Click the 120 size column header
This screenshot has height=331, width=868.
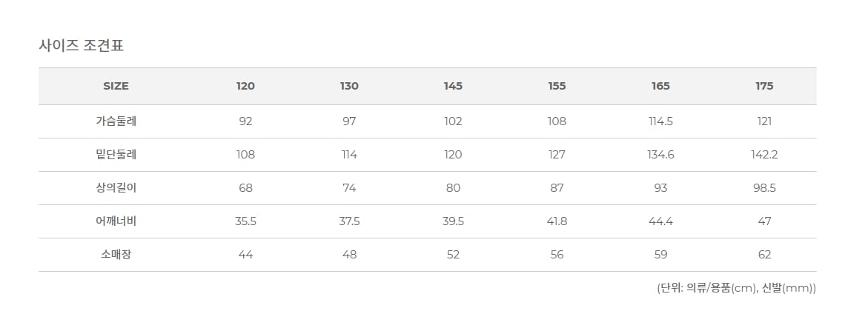tap(245, 86)
